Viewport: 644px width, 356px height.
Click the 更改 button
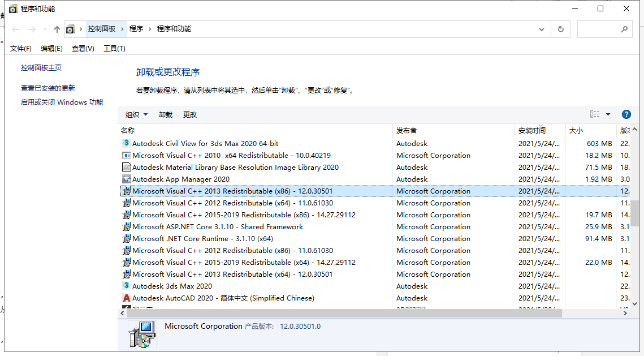(x=190, y=115)
